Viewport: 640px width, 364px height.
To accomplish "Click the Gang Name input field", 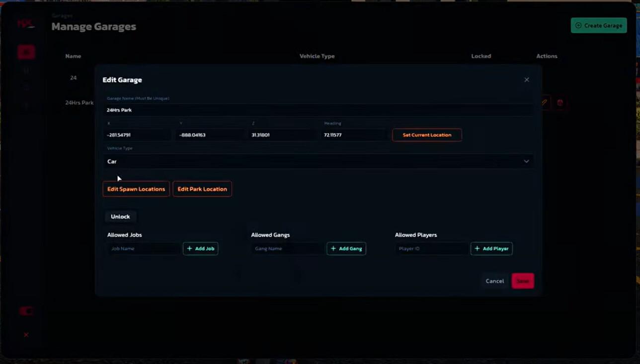I will pos(288,248).
